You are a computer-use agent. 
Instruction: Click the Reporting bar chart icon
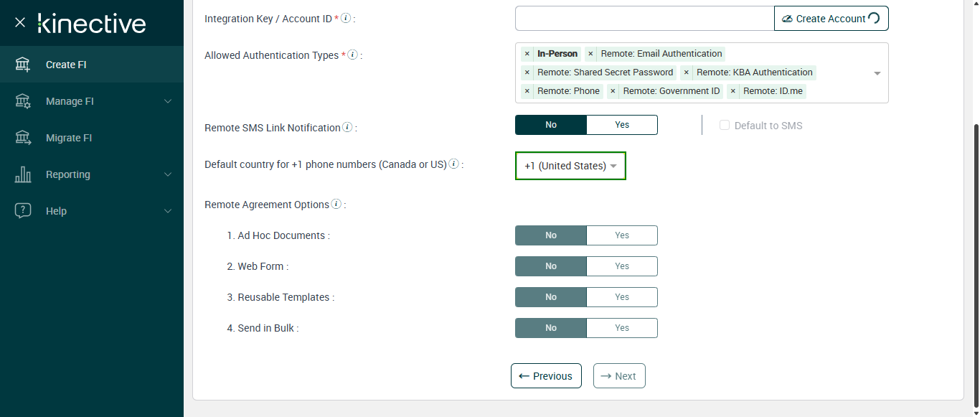coord(23,174)
